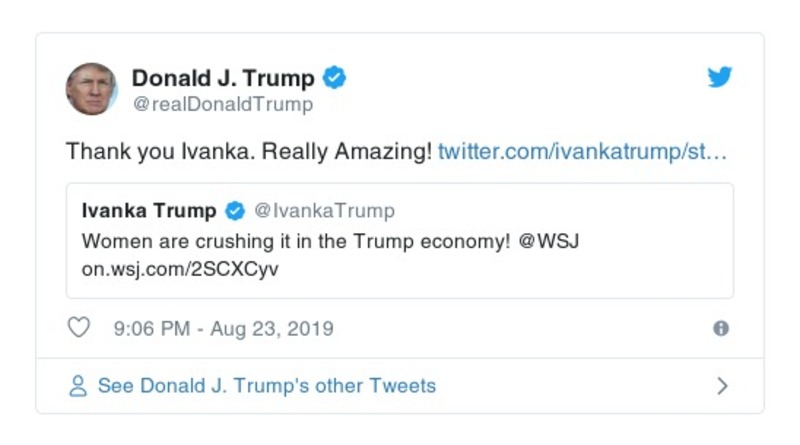Screen dimensions: 800x445
Task: Click the profile avatar photo
Action: click(92, 89)
